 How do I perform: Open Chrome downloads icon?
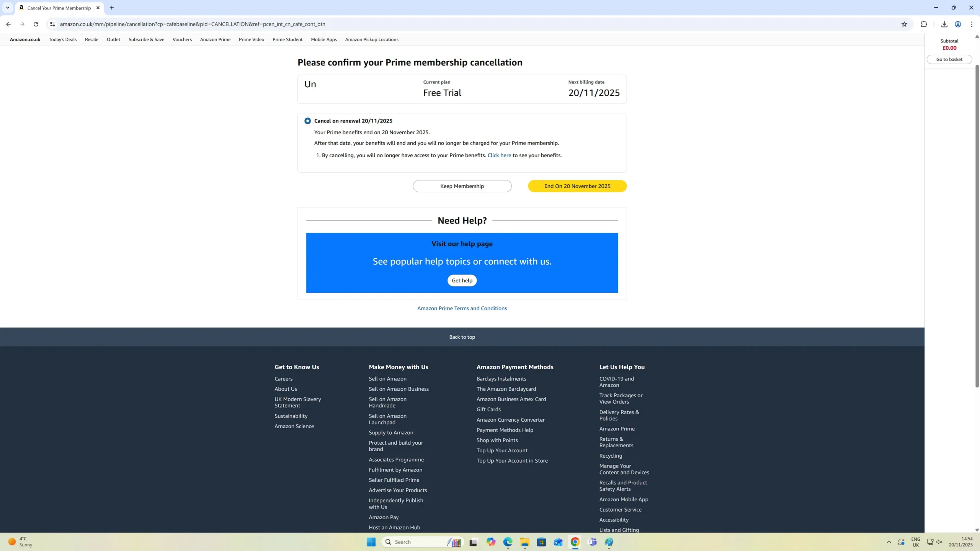coord(944,24)
